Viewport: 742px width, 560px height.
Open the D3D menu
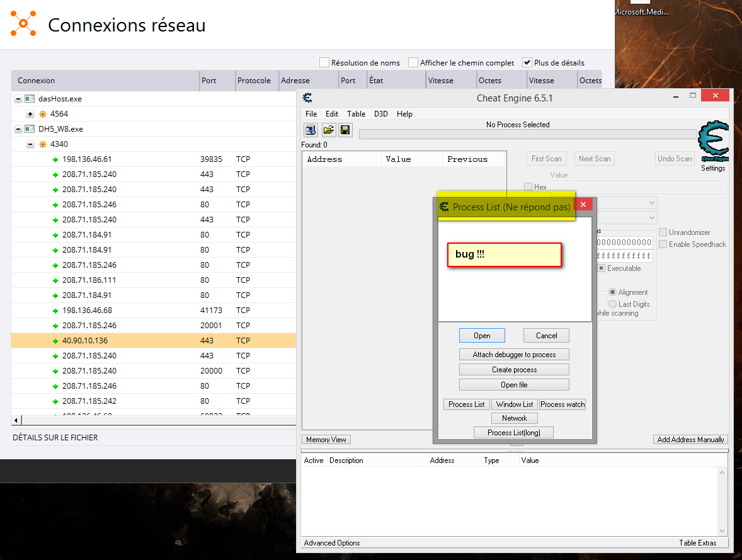tap(381, 114)
